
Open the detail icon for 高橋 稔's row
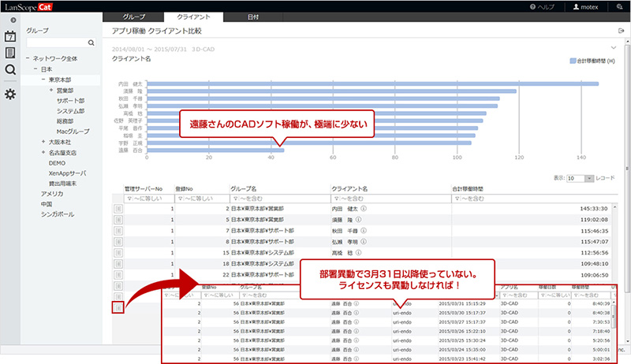pyautogui.click(x=118, y=253)
